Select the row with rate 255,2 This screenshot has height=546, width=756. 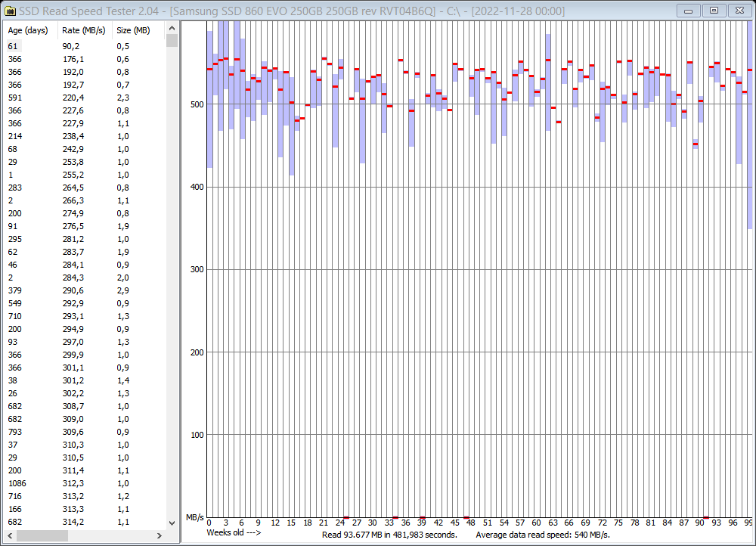pyautogui.click(x=85, y=175)
